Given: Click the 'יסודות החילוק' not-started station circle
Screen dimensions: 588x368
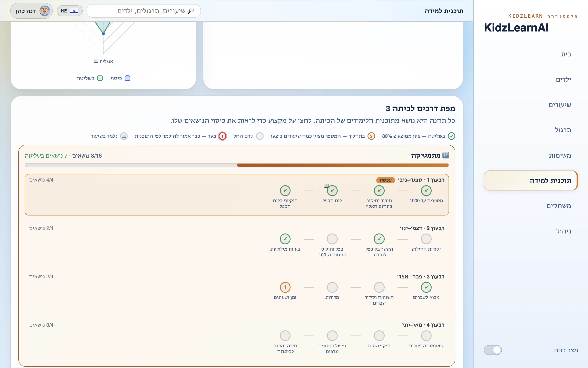Looking at the screenshot, I should pos(426,239).
